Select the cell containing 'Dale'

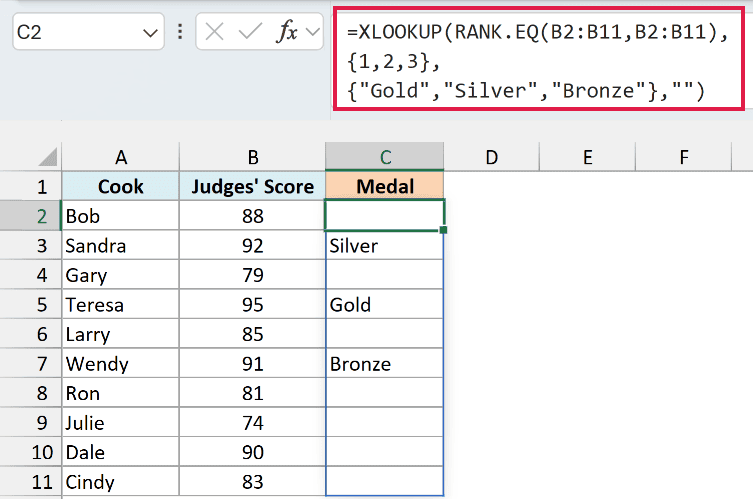point(121,452)
